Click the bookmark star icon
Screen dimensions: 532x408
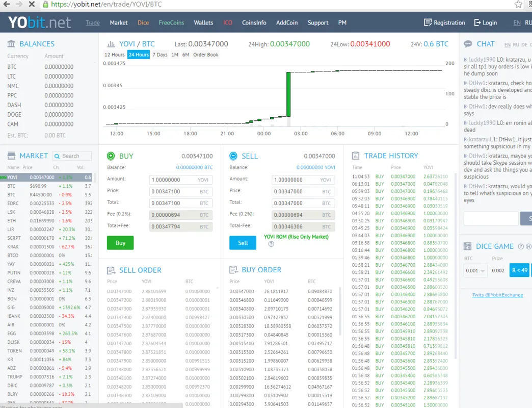[518, 5]
